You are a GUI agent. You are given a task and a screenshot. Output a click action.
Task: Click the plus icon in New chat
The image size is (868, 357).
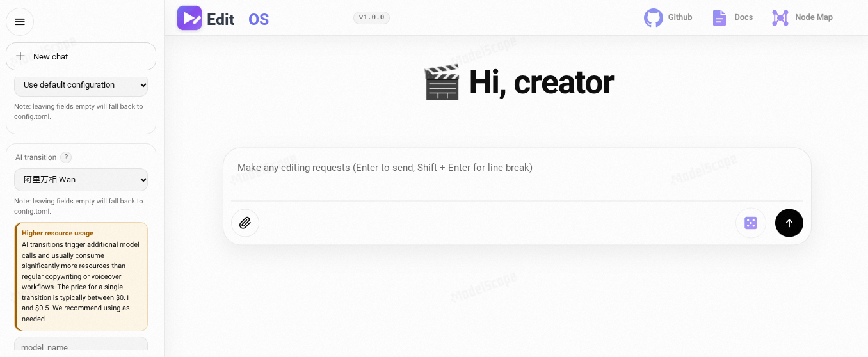[x=20, y=56]
